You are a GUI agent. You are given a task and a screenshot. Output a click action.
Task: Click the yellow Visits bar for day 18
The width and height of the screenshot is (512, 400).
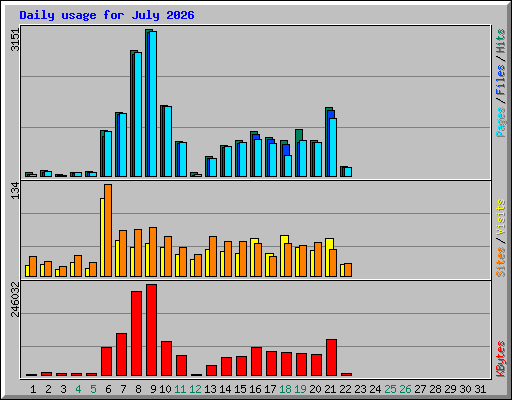point(283,256)
